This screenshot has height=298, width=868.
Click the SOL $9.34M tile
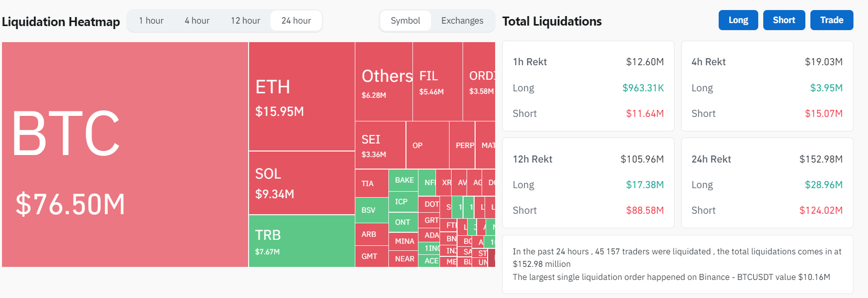coord(302,183)
